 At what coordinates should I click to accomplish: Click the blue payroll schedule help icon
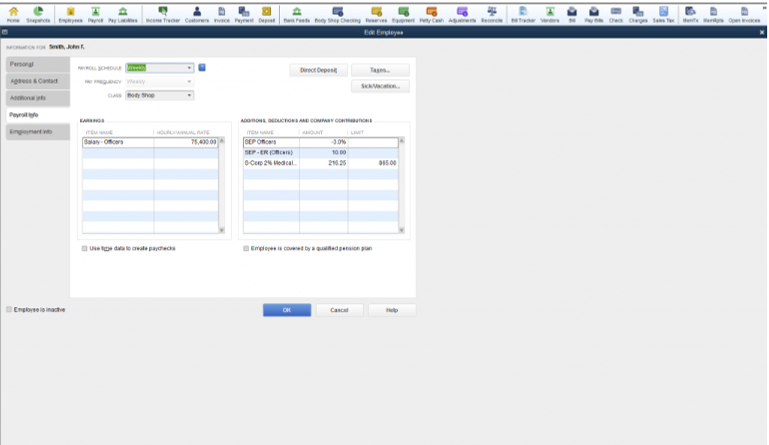pos(202,68)
